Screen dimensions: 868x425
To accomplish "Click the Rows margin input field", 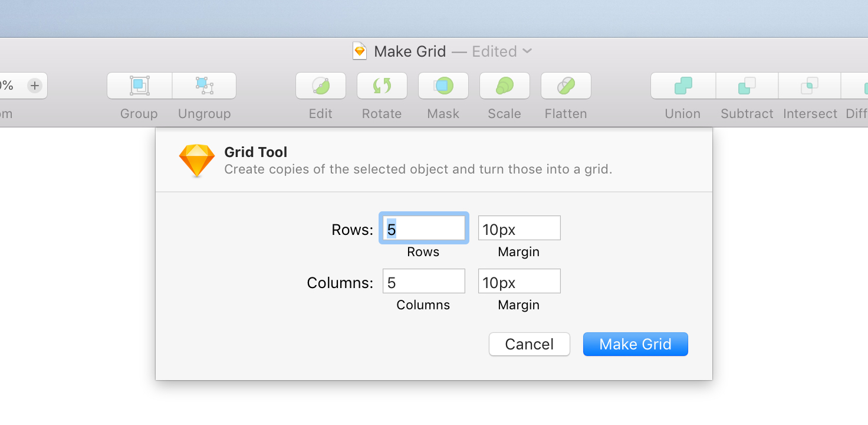I will click(519, 228).
